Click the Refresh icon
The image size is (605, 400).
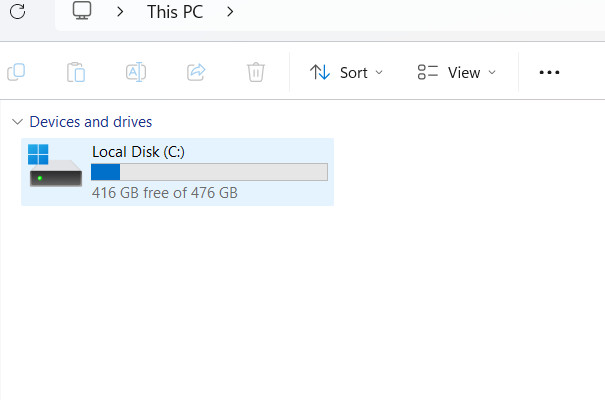(17, 11)
